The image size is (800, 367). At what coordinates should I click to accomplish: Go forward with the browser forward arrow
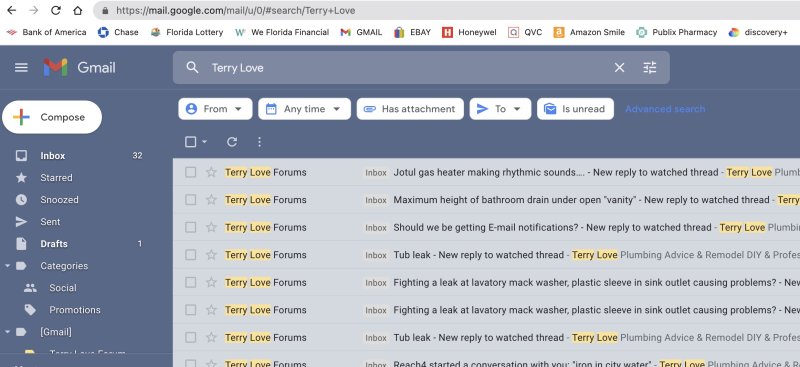(34, 10)
